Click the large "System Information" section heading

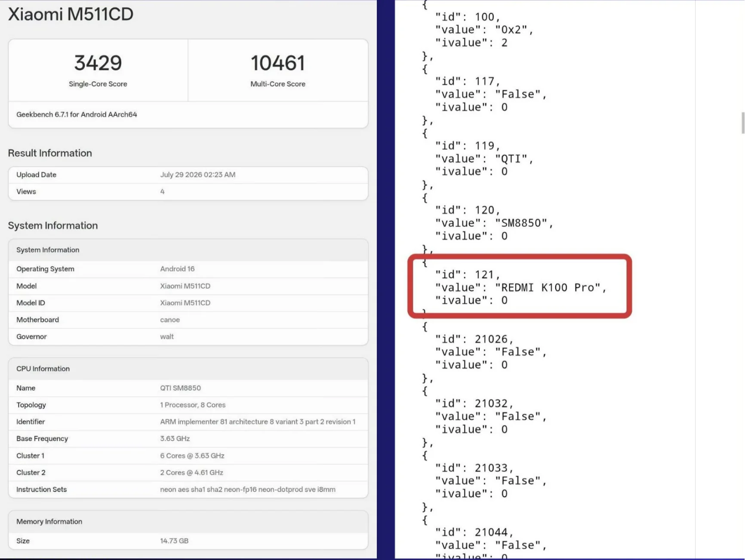point(53,225)
